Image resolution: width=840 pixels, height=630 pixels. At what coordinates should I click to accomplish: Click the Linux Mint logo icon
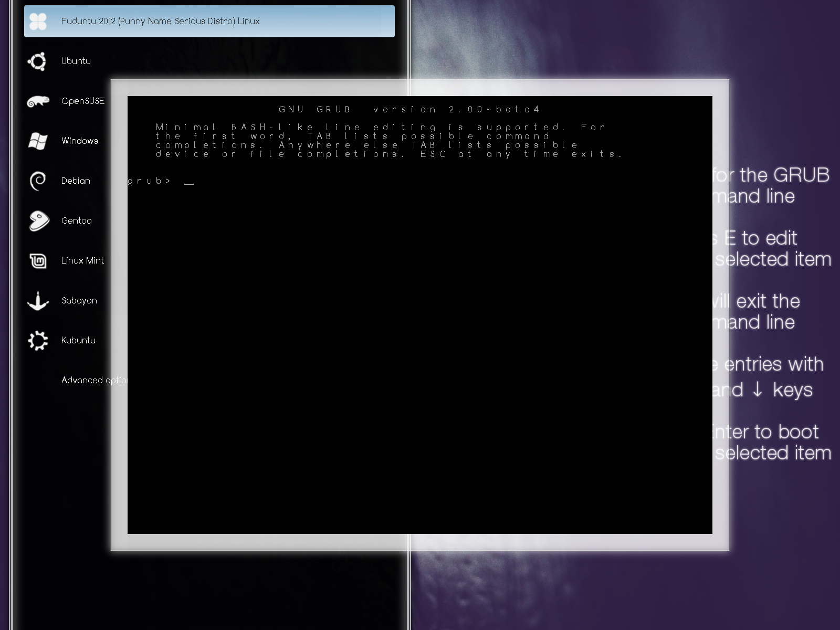[38, 261]
